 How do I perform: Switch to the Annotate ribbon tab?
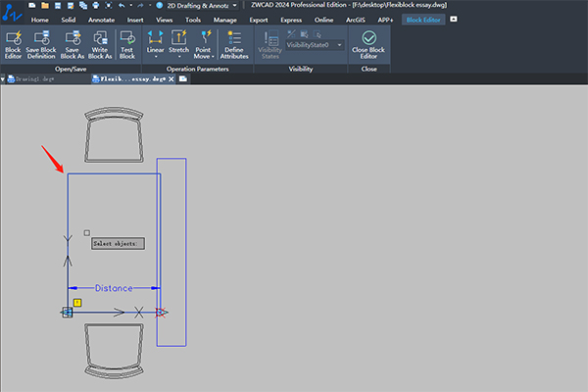(x=101, y=20)
